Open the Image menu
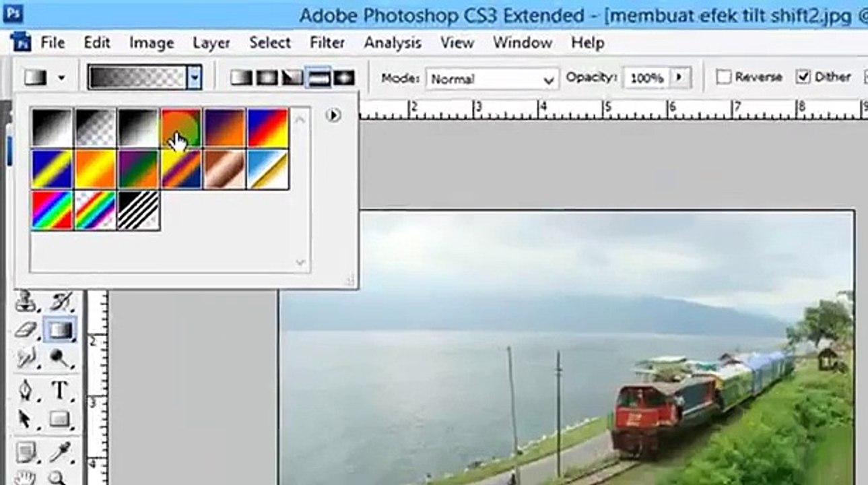 pyautogui.click(x=152, y=43)
